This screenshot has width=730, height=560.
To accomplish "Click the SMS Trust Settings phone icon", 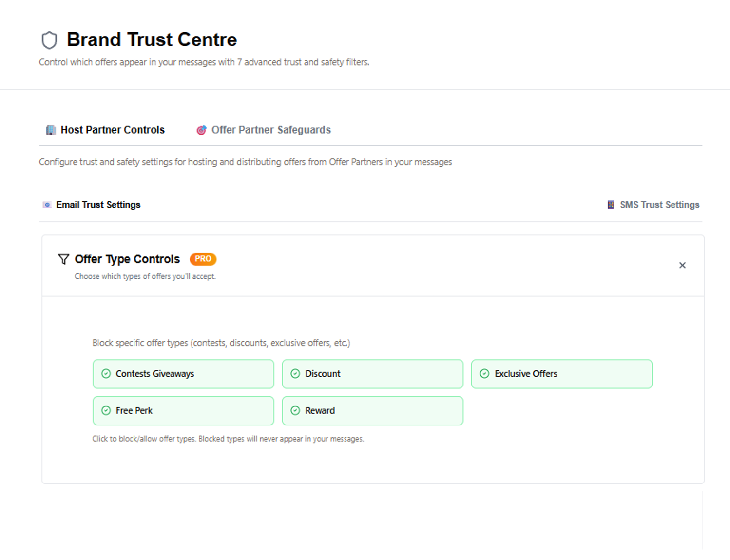I will [x=611, y=205].
